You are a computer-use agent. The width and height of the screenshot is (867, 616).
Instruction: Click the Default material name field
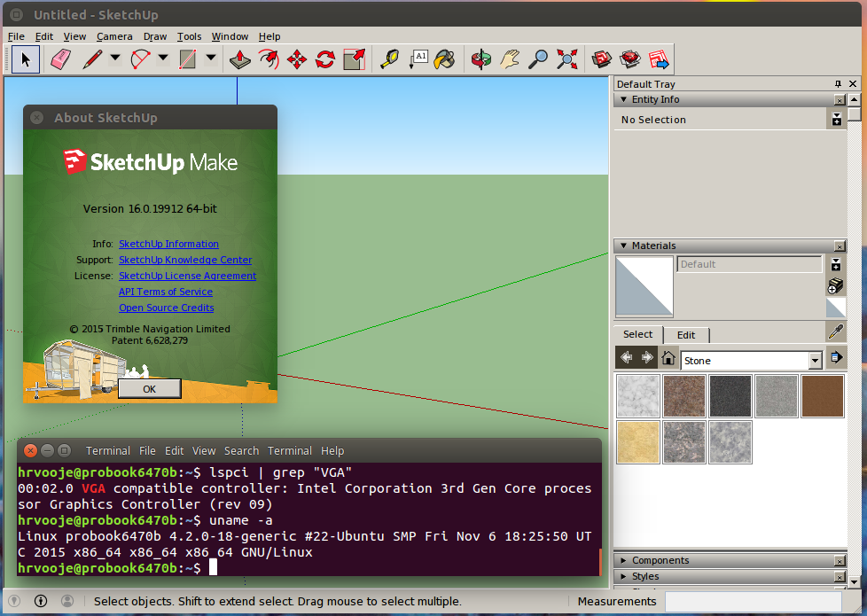[x=749, y=264]
